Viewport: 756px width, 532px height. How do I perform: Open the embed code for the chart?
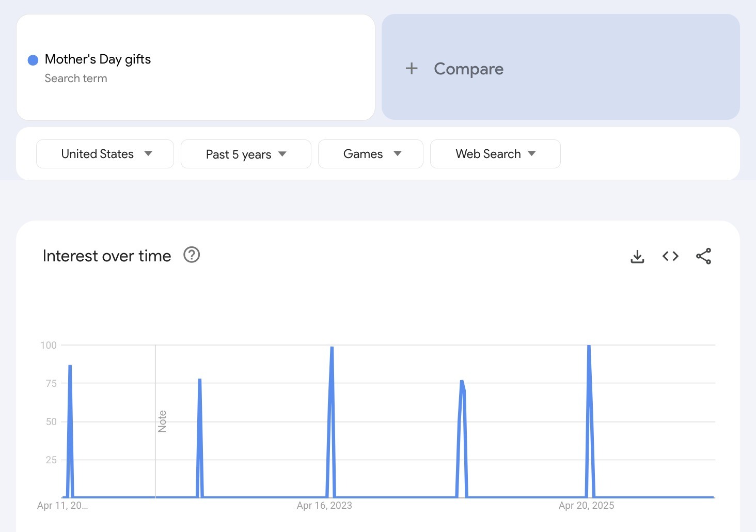click(670, 256)
